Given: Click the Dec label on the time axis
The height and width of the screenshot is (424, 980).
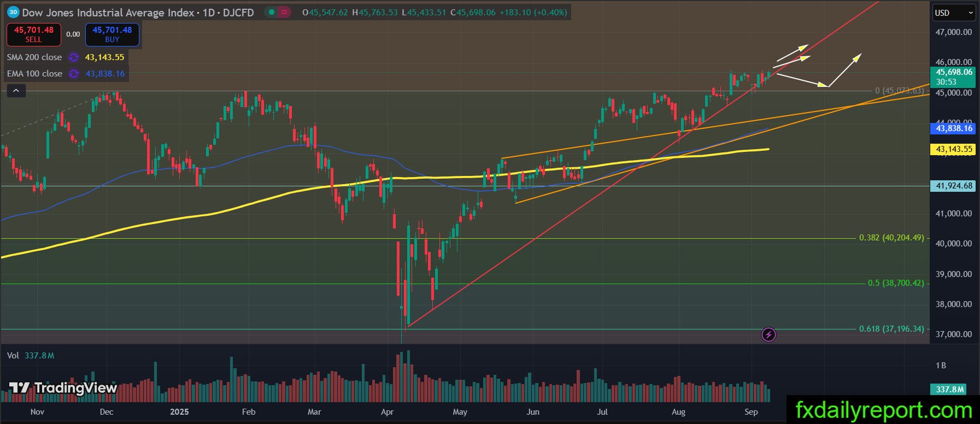Looking at the screenshot, I should pos(107,412).
